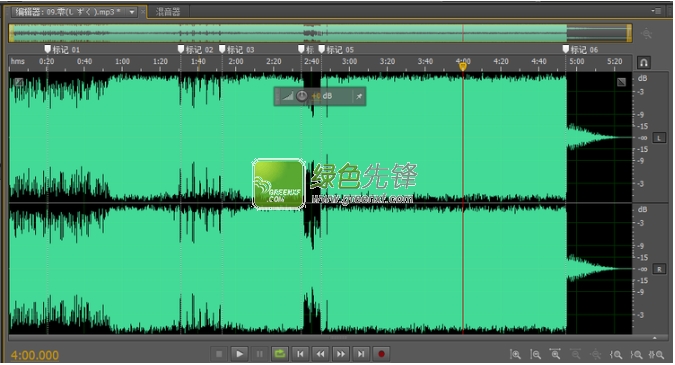Click the Stop transport button
The image size is (675, 365).
click(x=219, y=354)
